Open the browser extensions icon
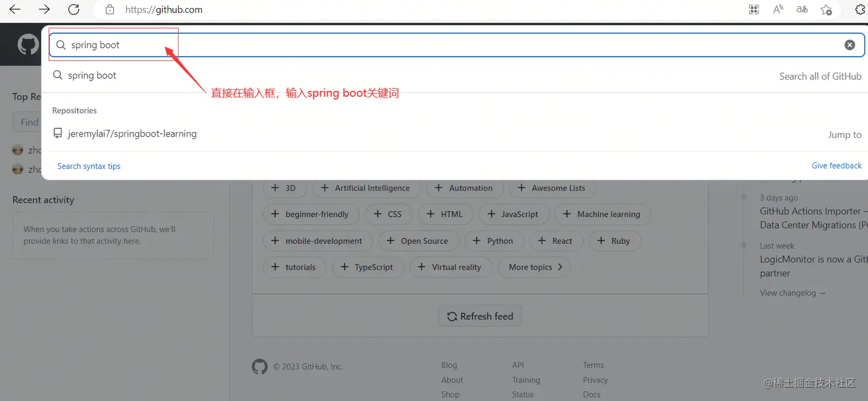 pyautogui.click(x=861, y=9)
